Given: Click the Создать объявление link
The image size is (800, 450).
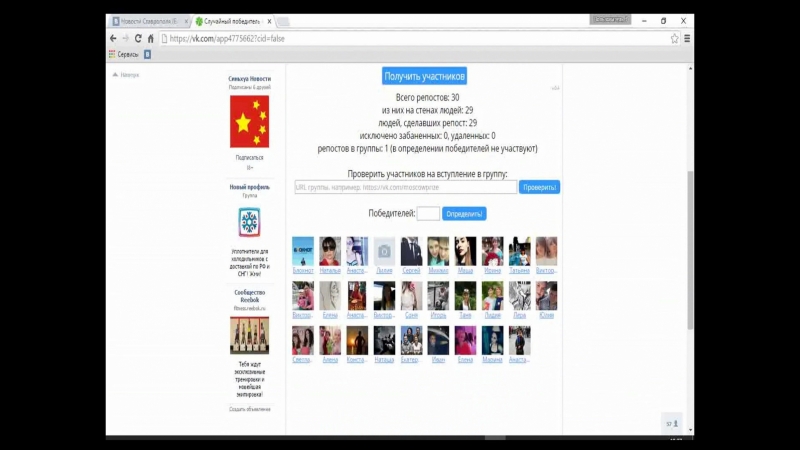Looking at the screenshot, I should [x=249, y=409].
